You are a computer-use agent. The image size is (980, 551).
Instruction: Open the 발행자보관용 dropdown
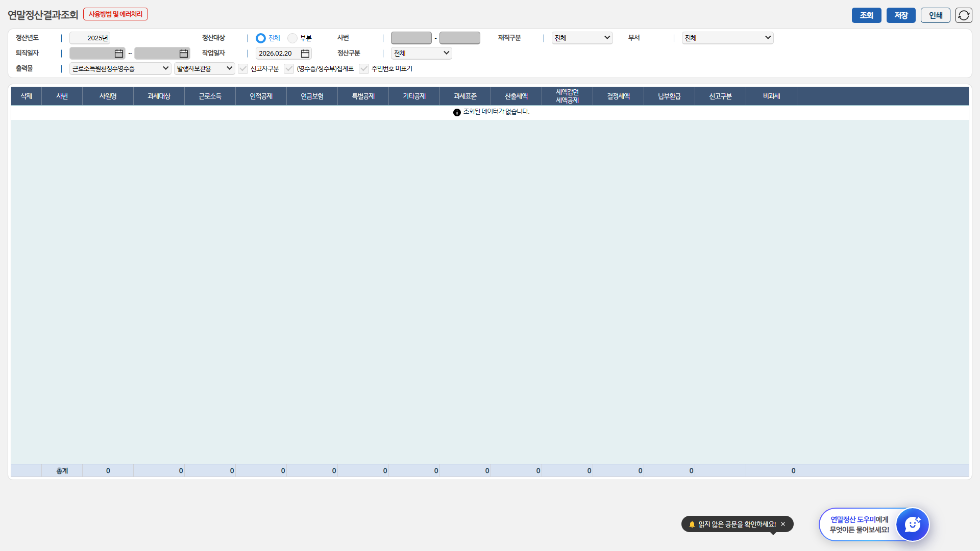click(x=204, y=69)
